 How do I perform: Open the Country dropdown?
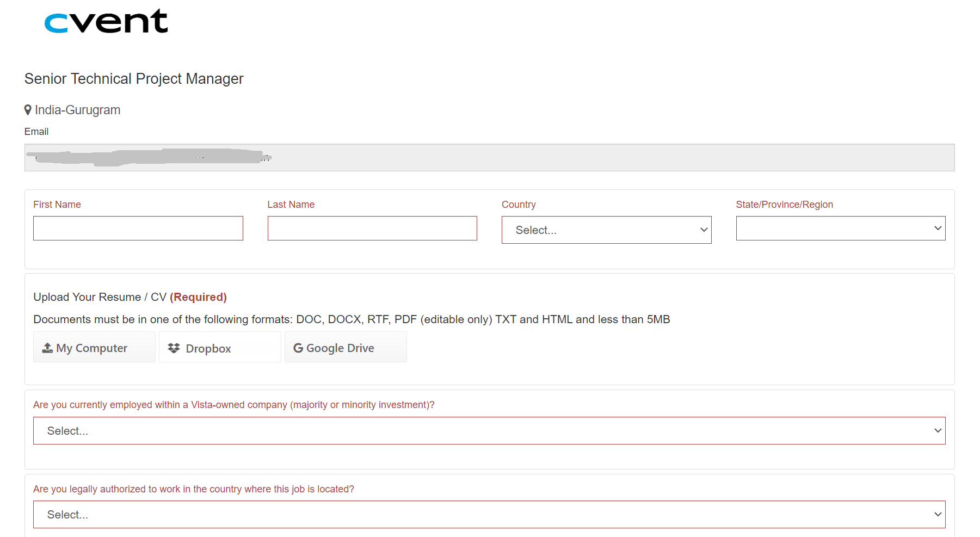tap(606, 230)
